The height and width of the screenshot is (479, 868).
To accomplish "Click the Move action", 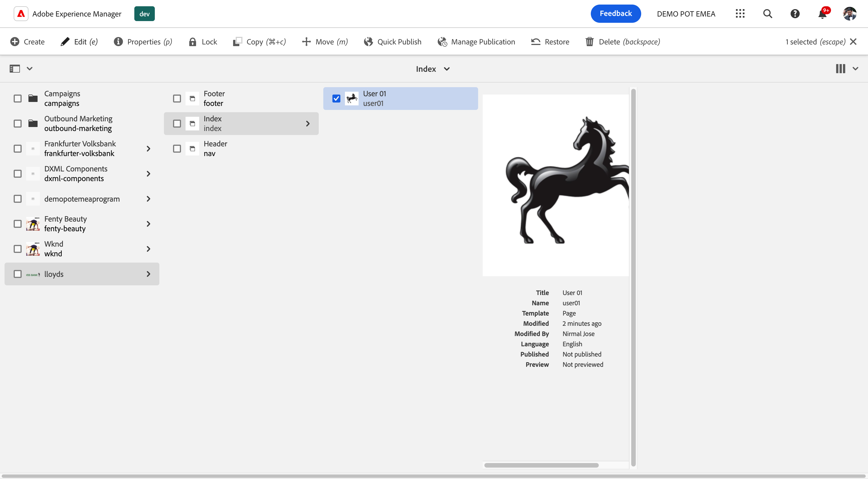I will [x=325, y=42].
